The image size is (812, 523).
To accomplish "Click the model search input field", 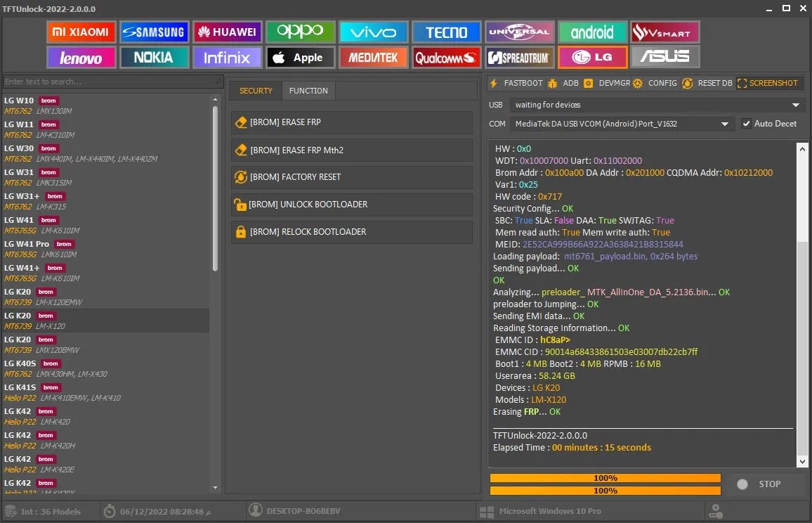I will [109, 82].
